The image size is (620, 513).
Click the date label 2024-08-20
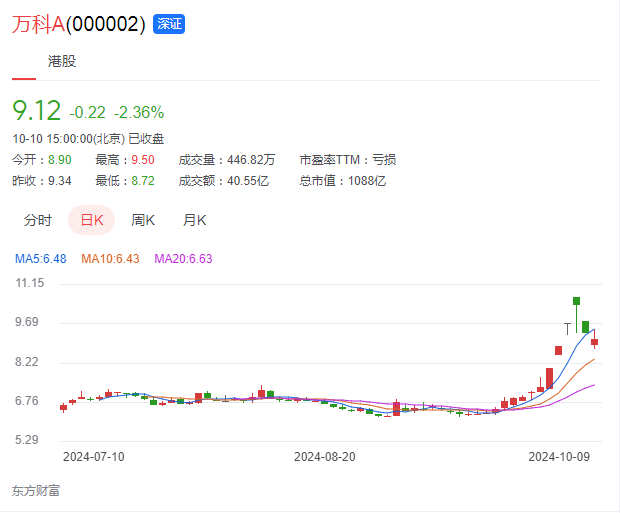[325, 457]
